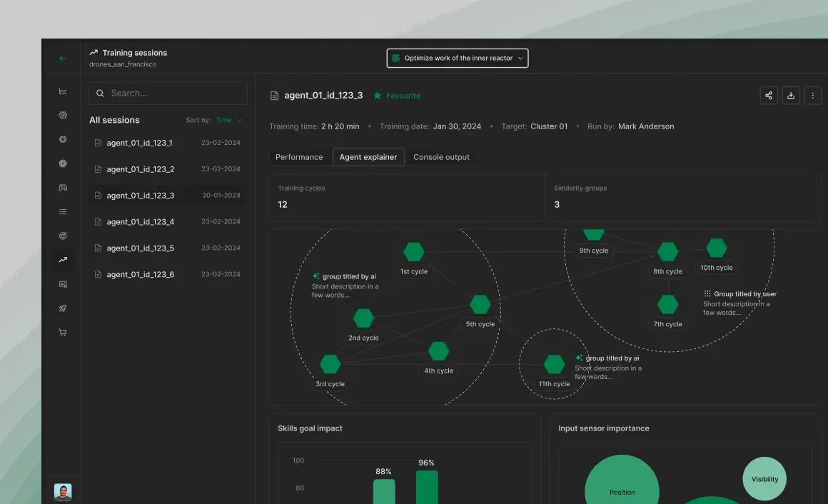Click the green back arrow icon
This screenshot has height=504, width=828.
tap(63, 58)
